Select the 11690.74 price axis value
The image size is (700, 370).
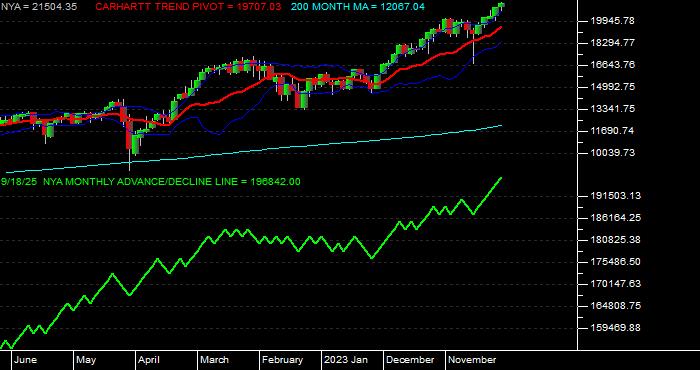[x=612, y=131]
